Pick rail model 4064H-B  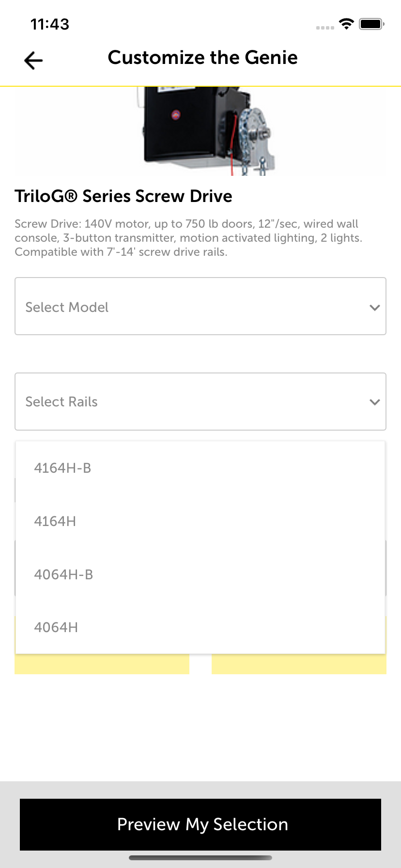(x=63, y=574)
